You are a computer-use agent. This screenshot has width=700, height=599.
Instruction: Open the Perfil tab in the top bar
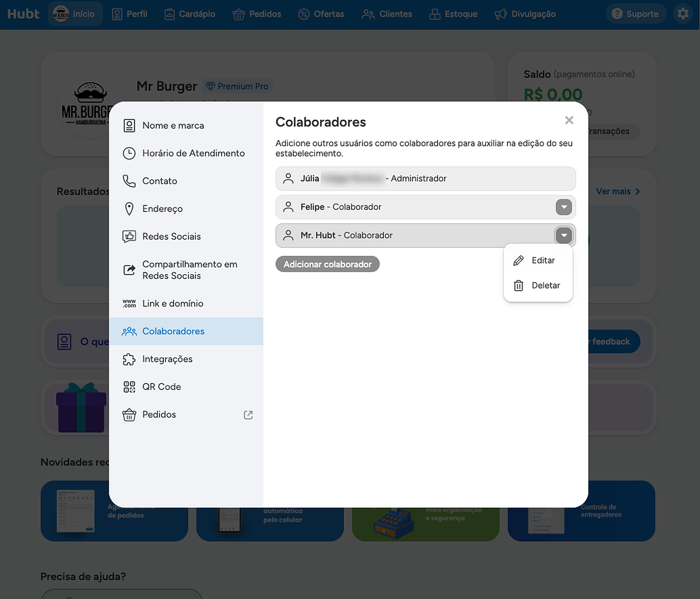[129, 14]
